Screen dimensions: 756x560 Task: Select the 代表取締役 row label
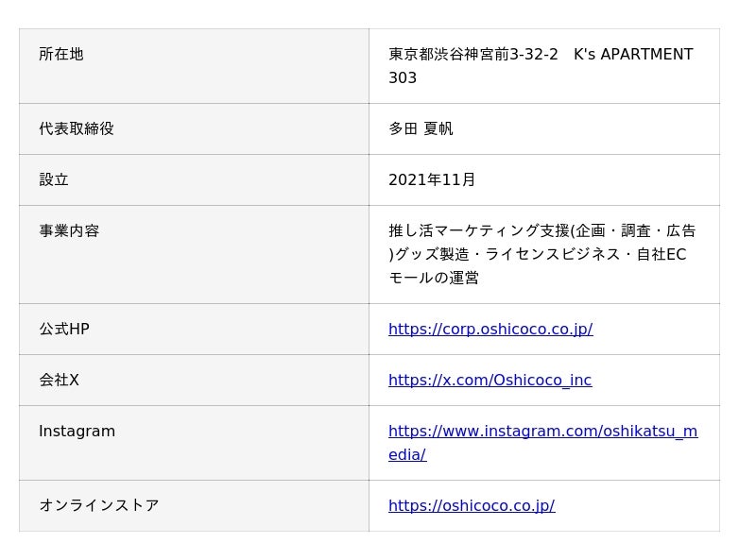[x=77, y=128]
